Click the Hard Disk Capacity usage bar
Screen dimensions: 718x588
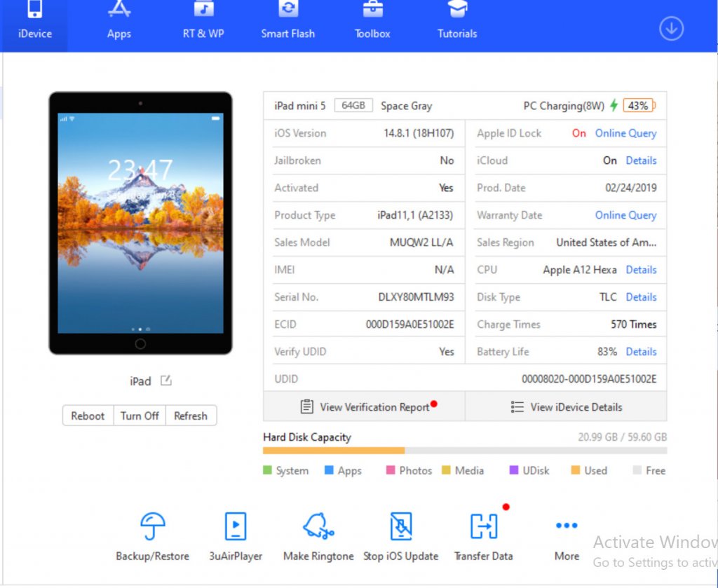[x=465, y=451]
